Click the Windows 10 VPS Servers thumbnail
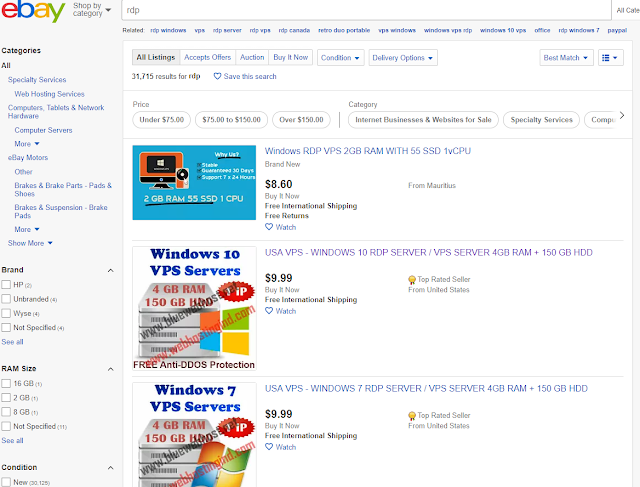Screen dimensions: 640x487 (x=194, y=308)
